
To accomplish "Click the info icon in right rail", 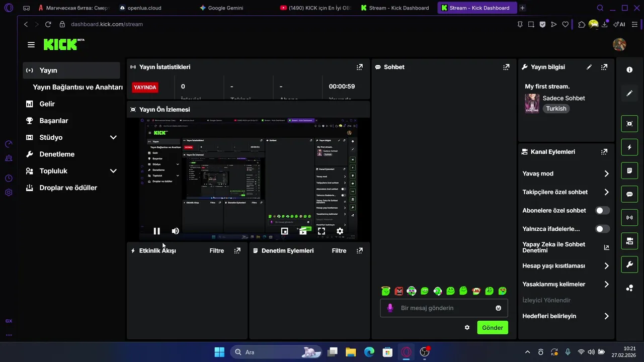I will (629, 70).
